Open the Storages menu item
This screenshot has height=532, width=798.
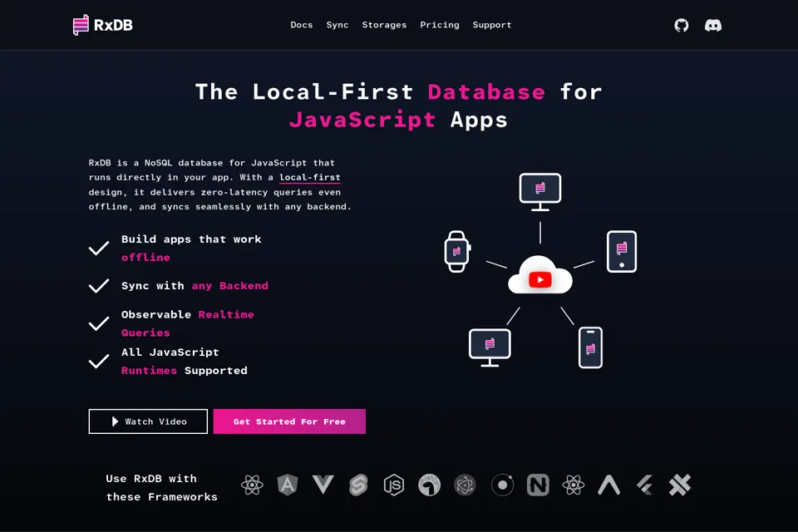pos(384,25)
